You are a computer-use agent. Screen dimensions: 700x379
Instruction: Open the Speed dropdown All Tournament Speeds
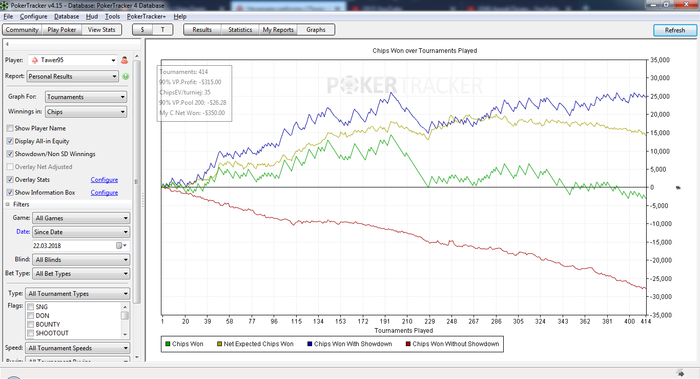78,348
